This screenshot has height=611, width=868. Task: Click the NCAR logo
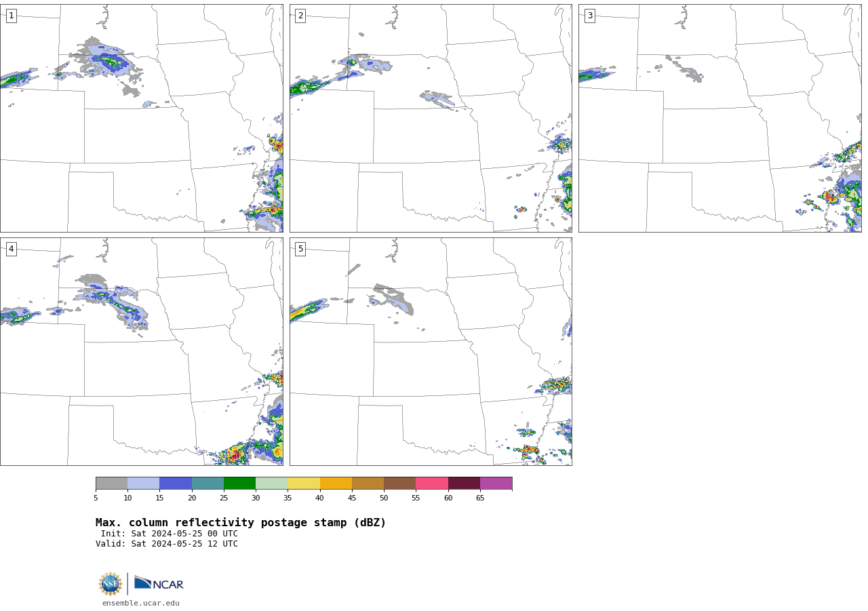point(159,583)
